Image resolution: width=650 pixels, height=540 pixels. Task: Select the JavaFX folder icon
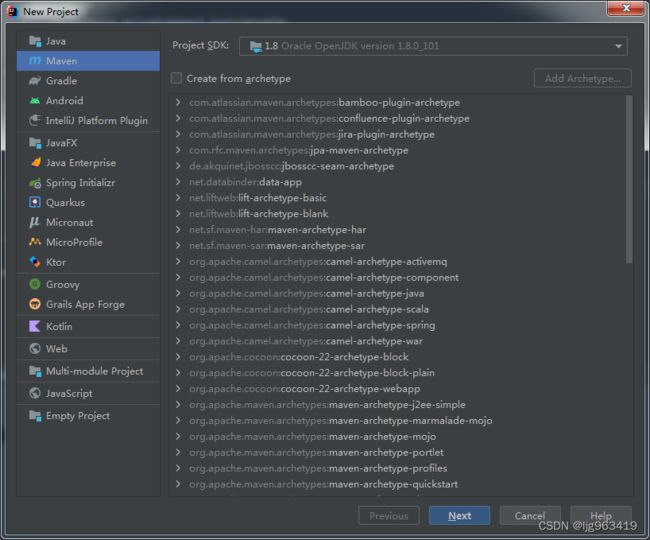[35, 143]
